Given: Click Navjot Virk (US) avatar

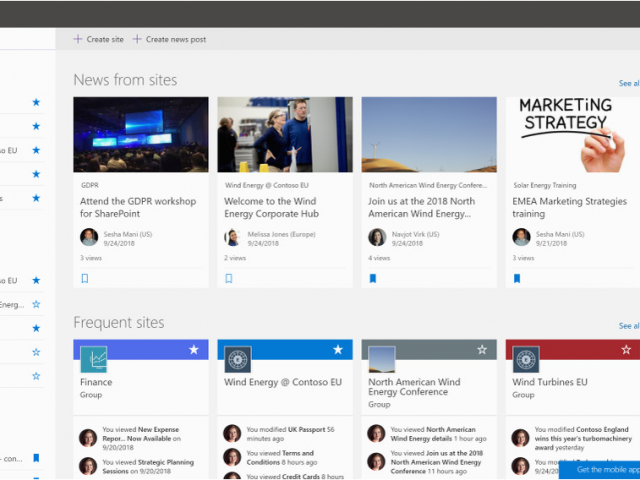Looking at the screenshot, I should point(377,237).
